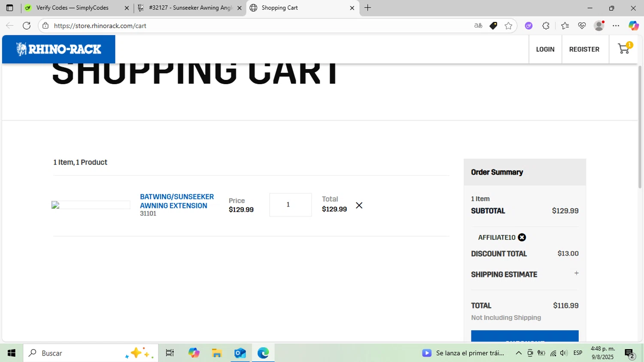Open the REGISTER page
644x362 pixels.
584,49
